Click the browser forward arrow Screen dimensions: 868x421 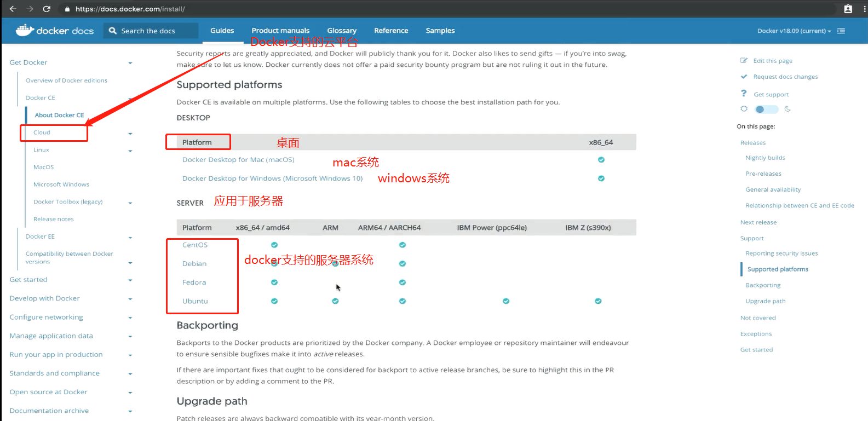[30, 9]
